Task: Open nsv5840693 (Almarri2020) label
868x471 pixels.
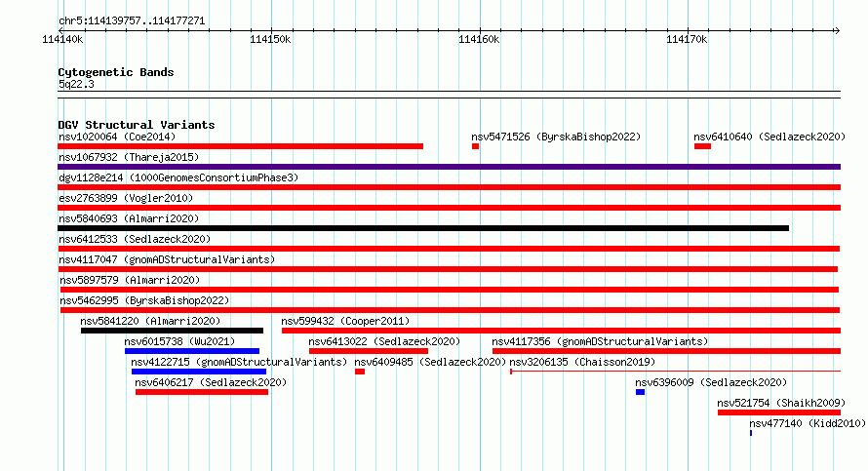Action: [129, 218]
